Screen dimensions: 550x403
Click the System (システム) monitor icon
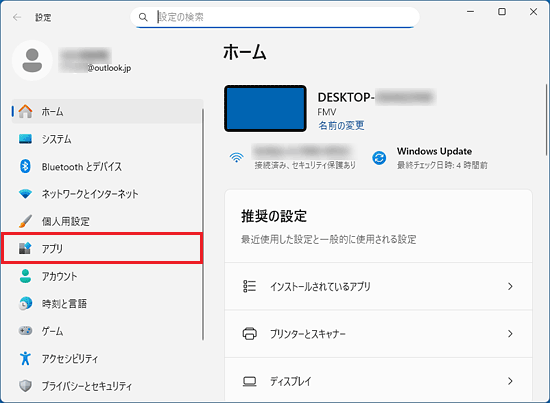[x=25, y=139]
